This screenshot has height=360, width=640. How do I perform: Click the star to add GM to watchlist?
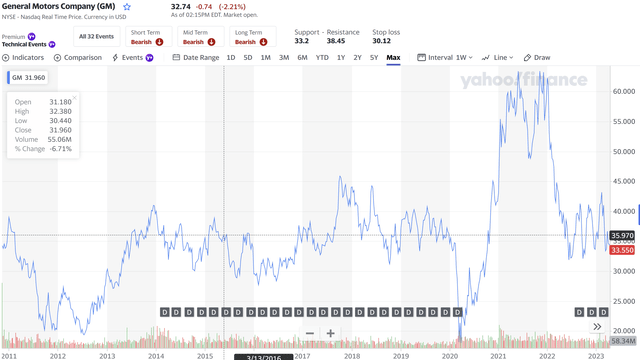pyautogui.click(x=127, y=7)
